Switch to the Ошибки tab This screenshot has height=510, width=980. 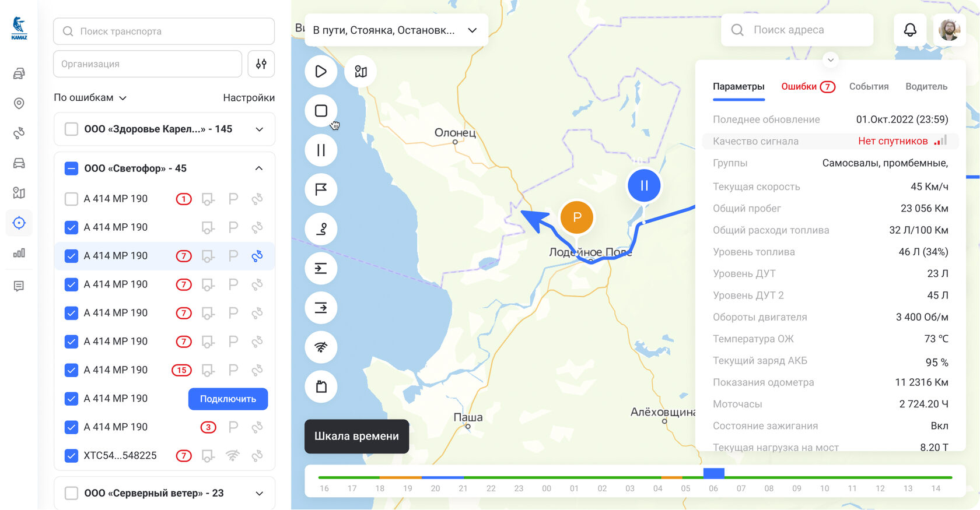[807, 87]
